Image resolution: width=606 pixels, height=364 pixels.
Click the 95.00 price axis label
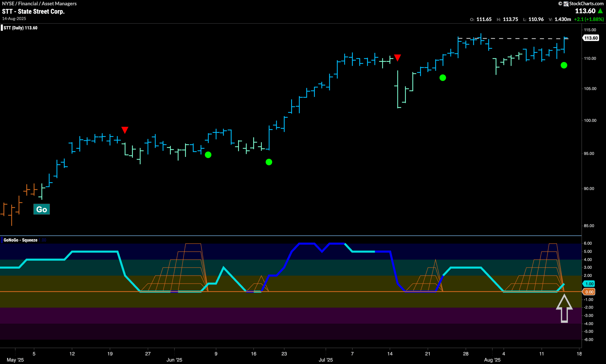(x=589, y=153)
